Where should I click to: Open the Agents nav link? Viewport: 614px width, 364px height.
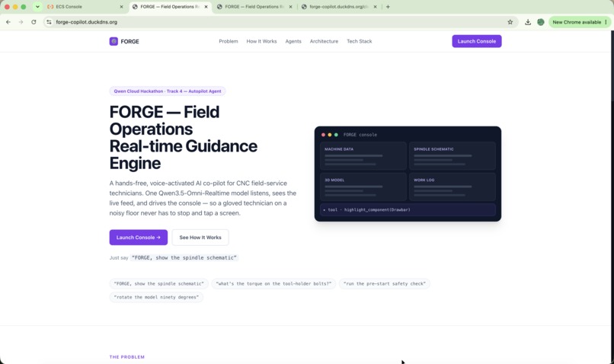pyautogui.click(x=293, y=41)
